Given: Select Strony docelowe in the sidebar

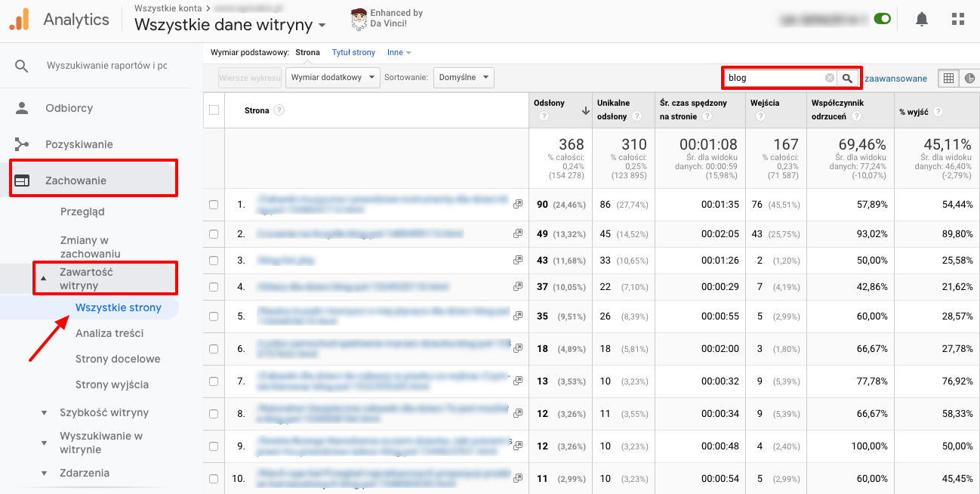Looking at the screenshot, I should (x=118, y=359).
